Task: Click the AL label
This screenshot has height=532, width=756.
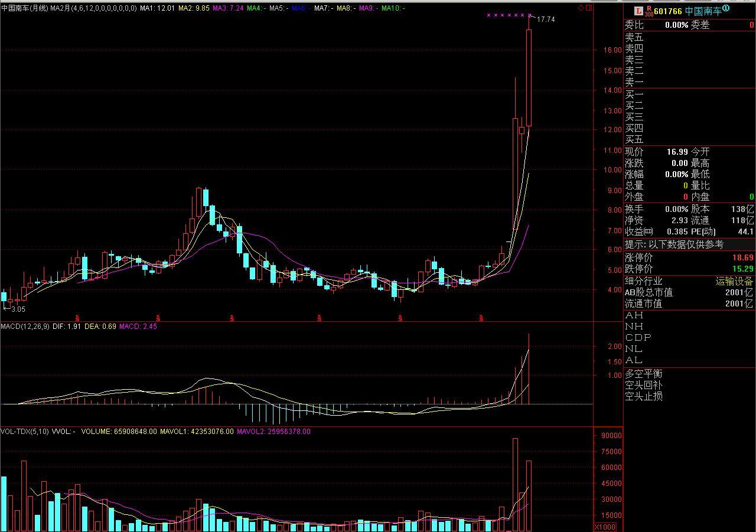Action: [634, 360]
